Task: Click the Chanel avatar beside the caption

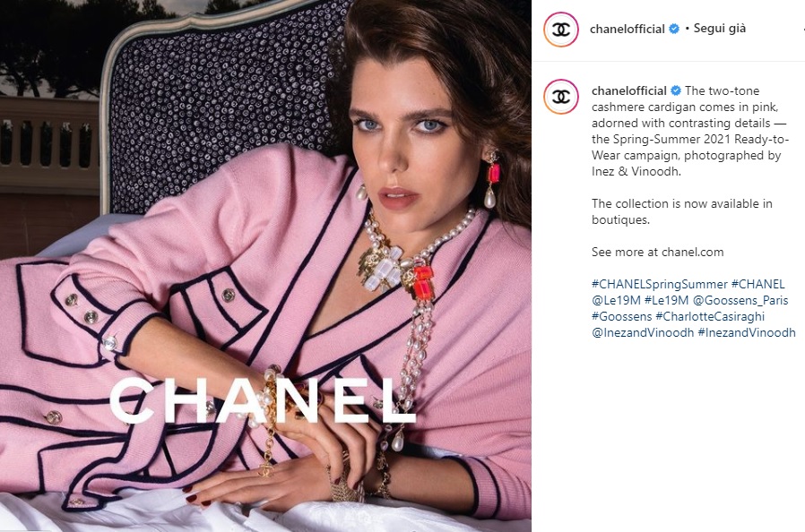Action: [561, 97]
